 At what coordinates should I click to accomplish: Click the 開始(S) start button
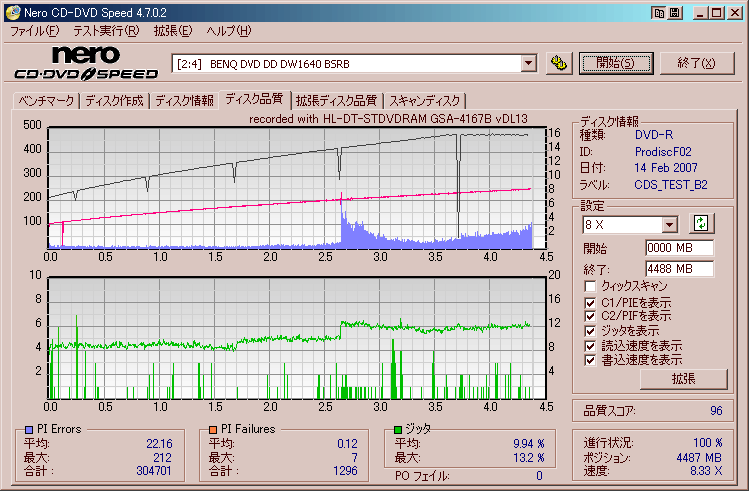(616, 63)
